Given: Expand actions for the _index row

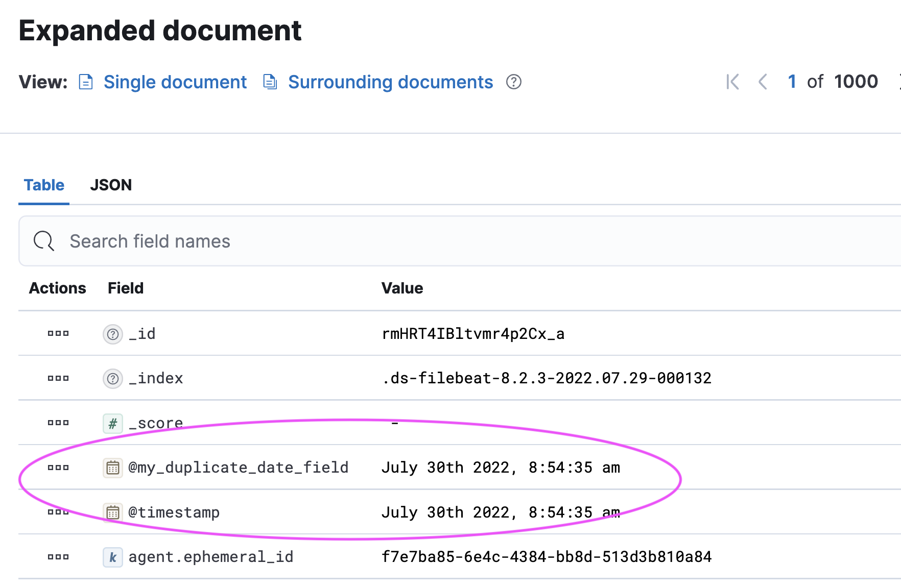Looking at the screenshot, I should [x=58, y=378].
